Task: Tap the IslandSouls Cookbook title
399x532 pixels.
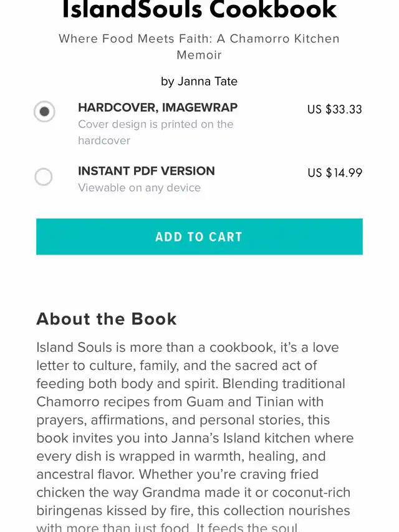Action: [199, 10]
